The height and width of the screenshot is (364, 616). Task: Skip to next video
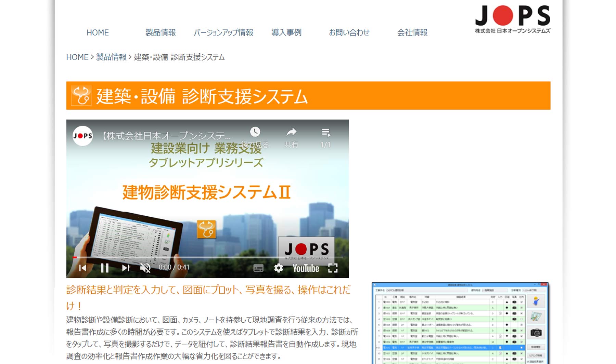coord(126,268)
